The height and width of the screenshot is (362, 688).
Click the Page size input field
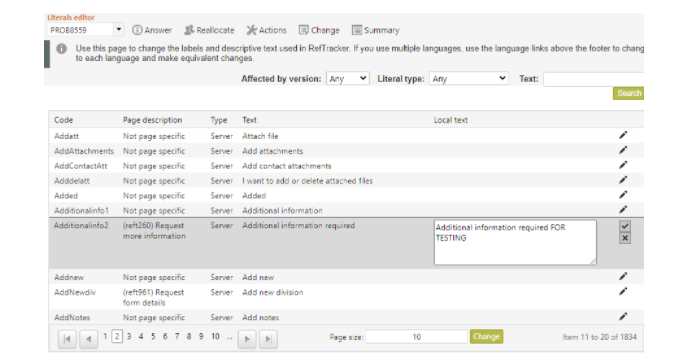tap(416, 337)
